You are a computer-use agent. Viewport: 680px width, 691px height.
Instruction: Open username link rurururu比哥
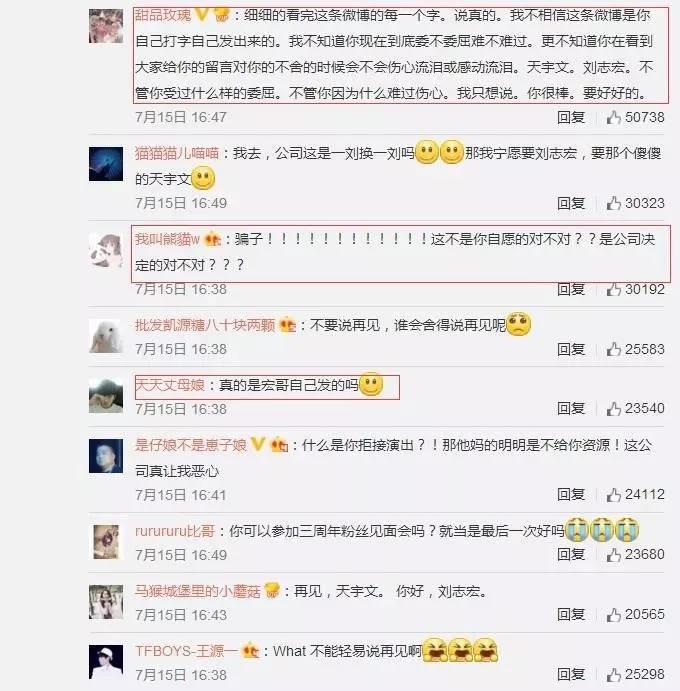pyautogui.click(x=175, y=531)
